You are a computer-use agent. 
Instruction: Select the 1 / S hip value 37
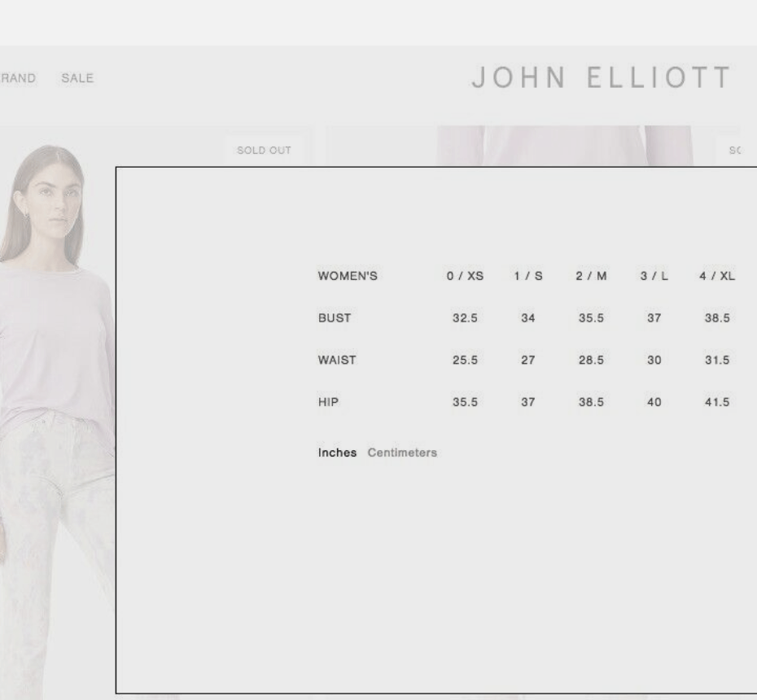point(528,402)
